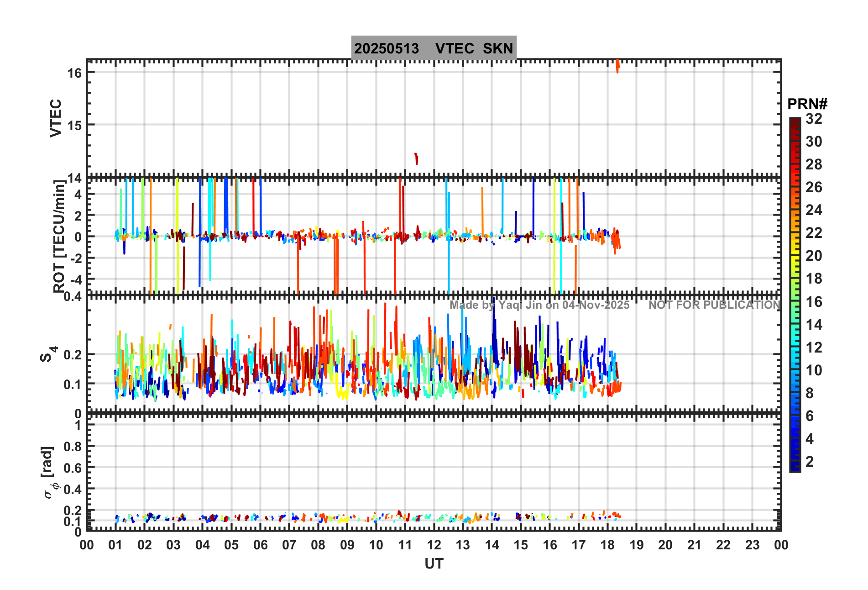Select the 12 hour tick on UT axis
Screen dimensions: 868x590
coord(434,545)
